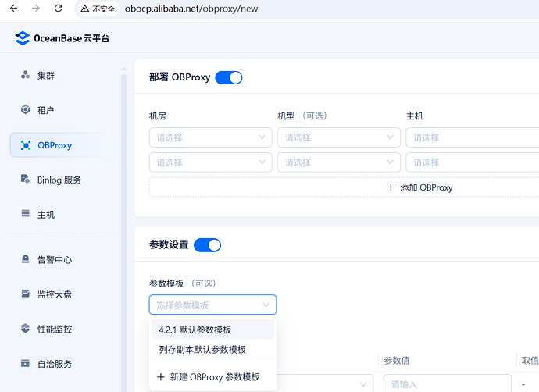Click the 机型 (可选) label
The width and height of the screenshot is (539, 392).
(302, 116)
